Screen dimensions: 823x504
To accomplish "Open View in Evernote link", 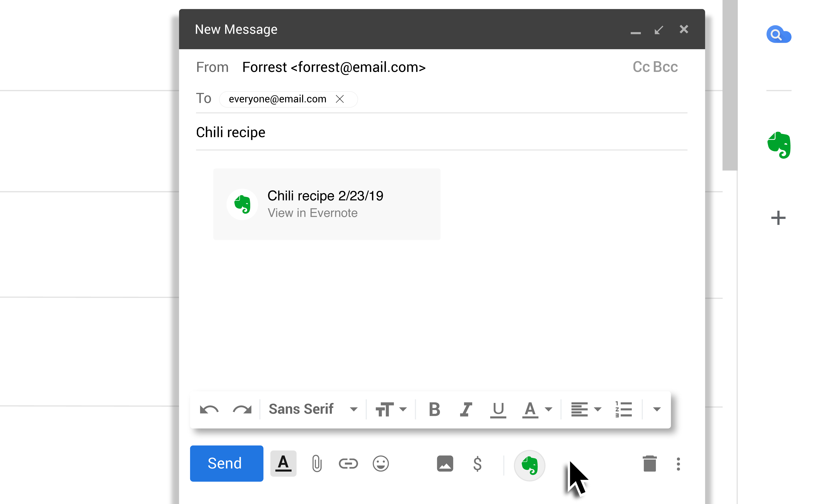I will (313, 213).
